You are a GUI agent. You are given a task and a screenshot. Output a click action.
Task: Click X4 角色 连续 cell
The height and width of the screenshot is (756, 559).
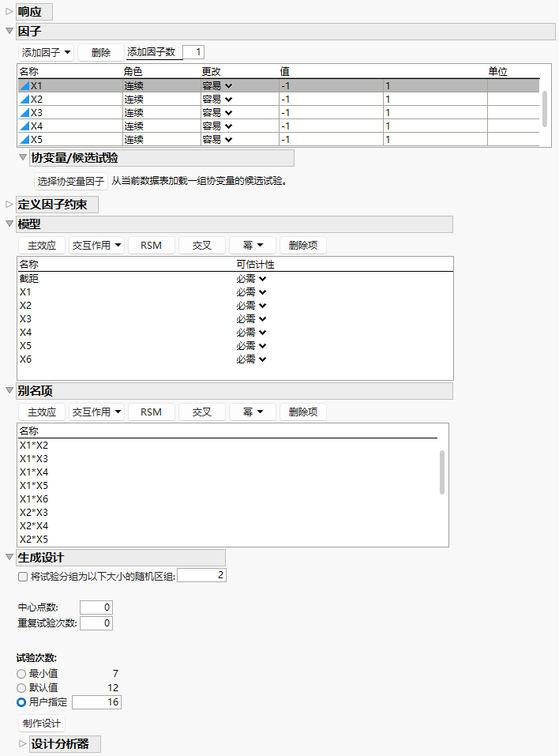click(161, 126)
